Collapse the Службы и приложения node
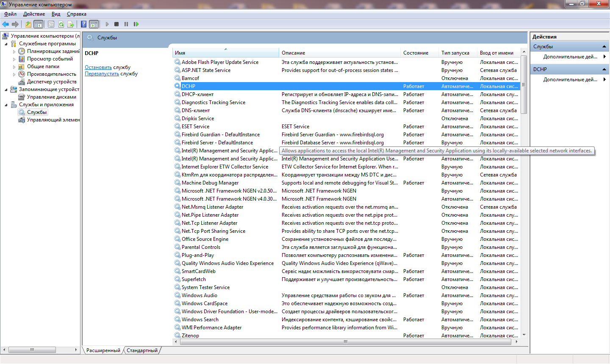The height and width of the screenshot is (364, 610). pos(6,105)
